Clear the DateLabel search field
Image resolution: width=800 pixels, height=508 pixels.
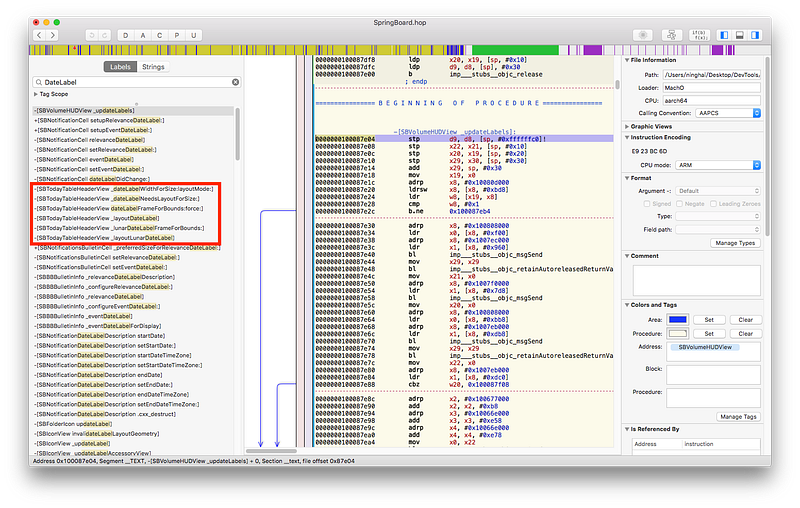pos(235,82)
